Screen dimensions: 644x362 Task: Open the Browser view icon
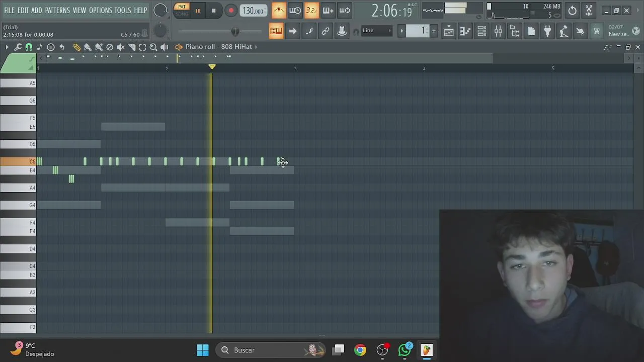click(515, 31)
